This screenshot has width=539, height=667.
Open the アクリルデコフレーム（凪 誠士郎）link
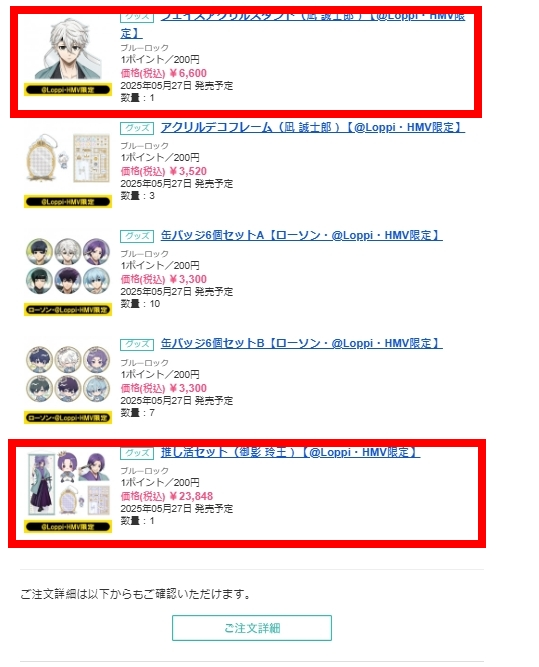[x=313, y=127]
